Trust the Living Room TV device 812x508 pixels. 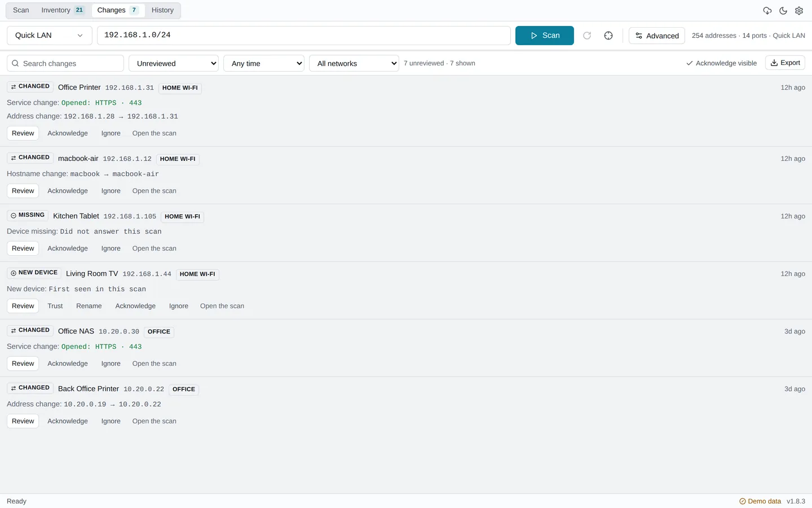(x=55, y=306)
